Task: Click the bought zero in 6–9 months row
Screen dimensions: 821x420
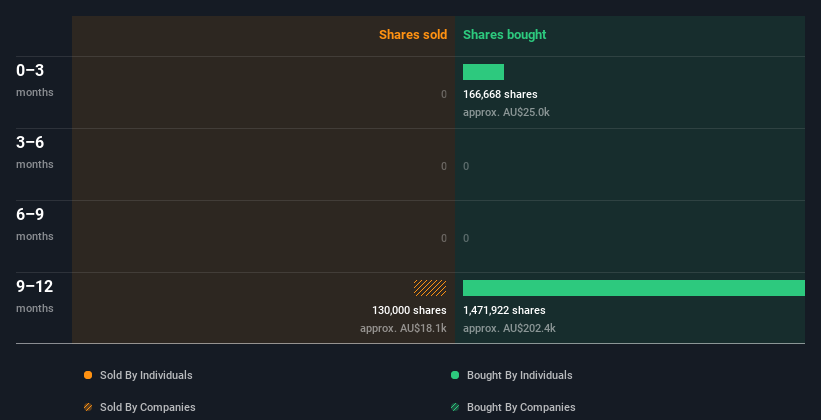Action: point(466,238)
